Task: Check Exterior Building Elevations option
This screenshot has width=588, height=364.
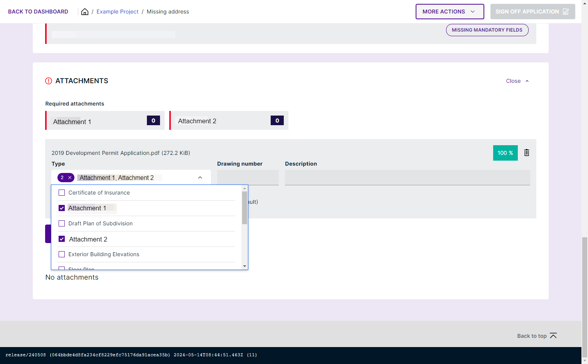Action: 62,254
